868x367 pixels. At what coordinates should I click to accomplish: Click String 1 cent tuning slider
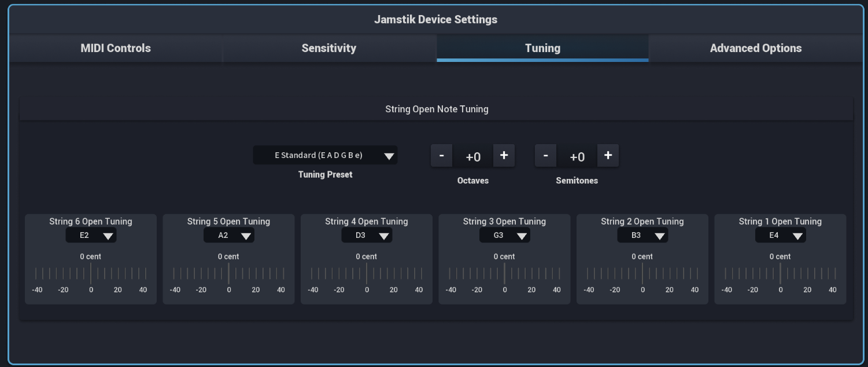coord(781,274)
